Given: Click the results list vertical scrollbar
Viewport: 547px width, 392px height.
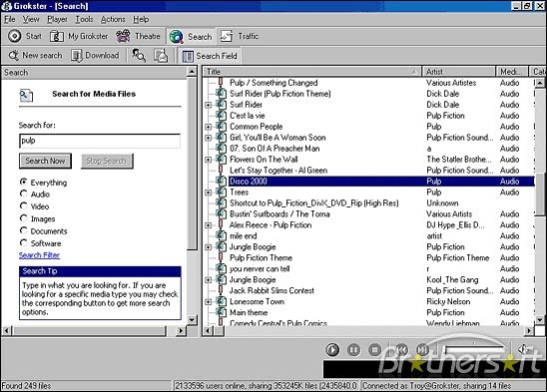Looking at the screenshot, I should tap(539, 200).
